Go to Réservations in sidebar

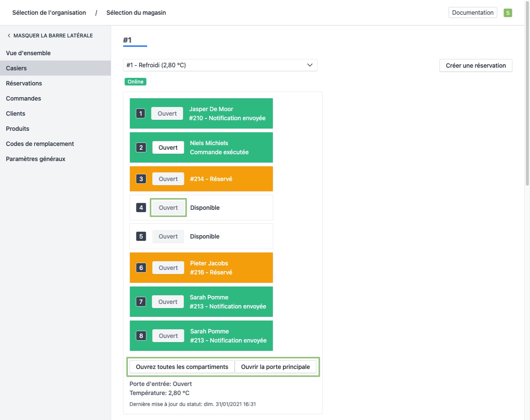(24, 83)
